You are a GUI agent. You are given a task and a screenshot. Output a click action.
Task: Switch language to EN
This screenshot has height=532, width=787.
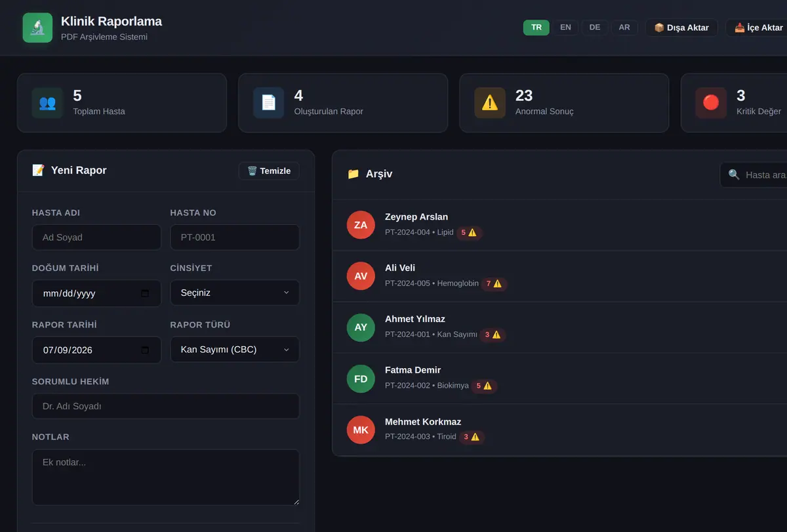tap(565, 28)
